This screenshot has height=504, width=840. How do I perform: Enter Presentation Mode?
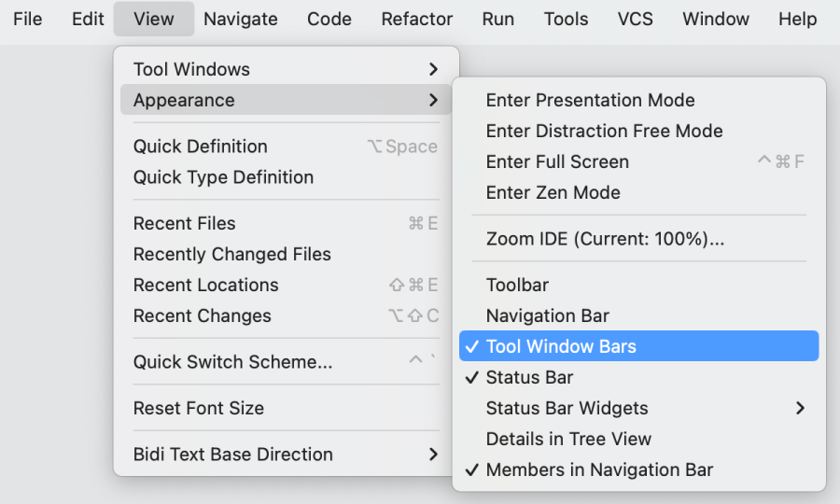coord(590,100)
